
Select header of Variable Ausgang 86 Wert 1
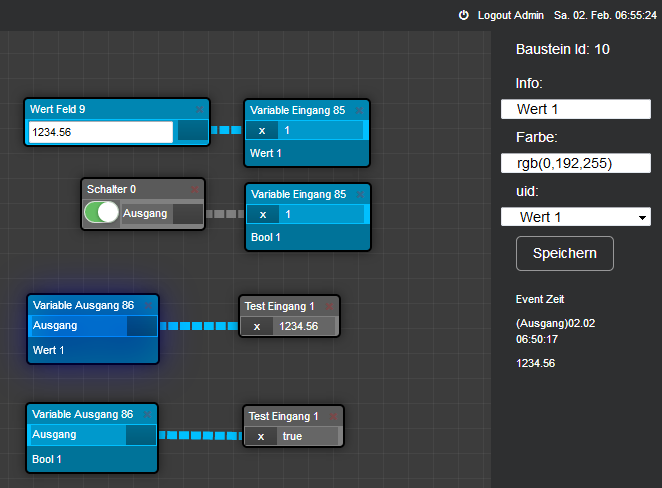point(83,305)
